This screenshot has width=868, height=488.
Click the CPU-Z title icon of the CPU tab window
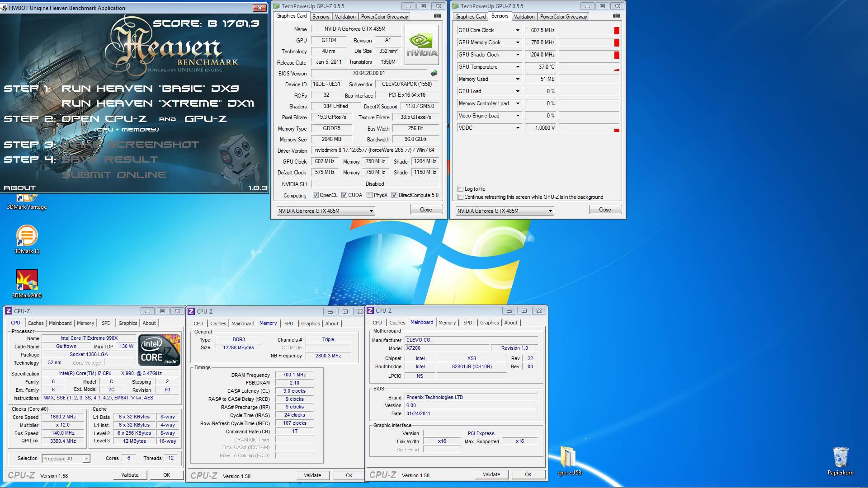click(9, 311)
